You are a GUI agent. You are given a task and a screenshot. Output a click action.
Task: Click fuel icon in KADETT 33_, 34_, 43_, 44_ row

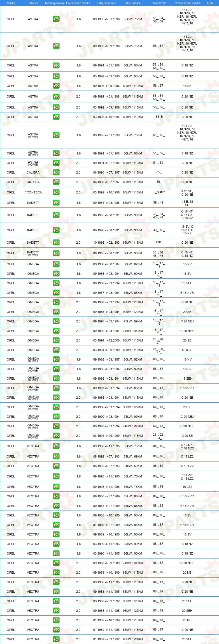[x=56, y=215]
